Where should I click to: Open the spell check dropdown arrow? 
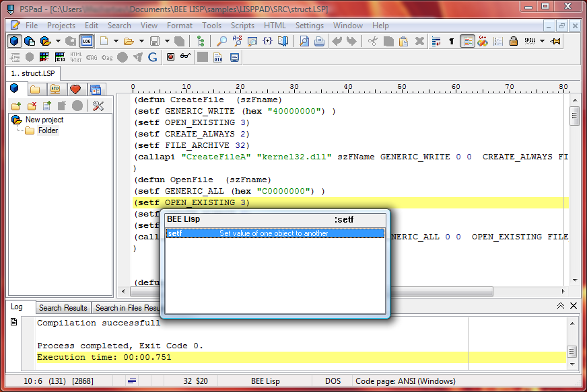point(542,41)
